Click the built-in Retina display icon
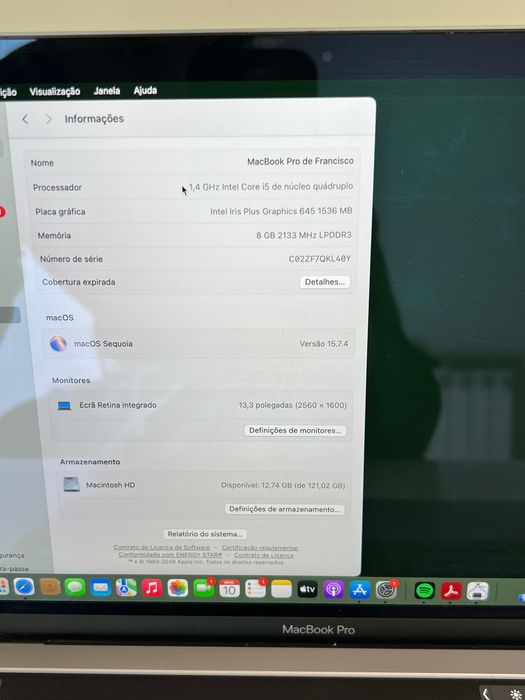 pyautogui.click(x=64, y=405)
